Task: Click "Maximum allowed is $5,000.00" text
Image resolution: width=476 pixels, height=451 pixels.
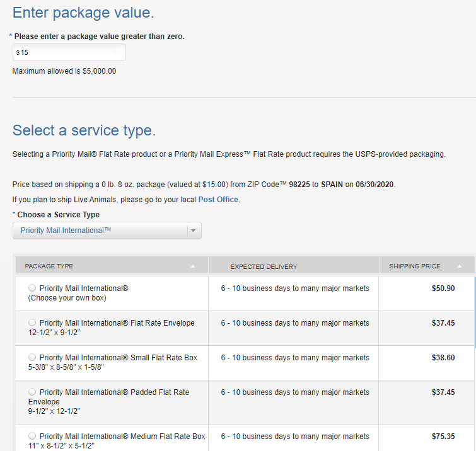Action: 64,71
